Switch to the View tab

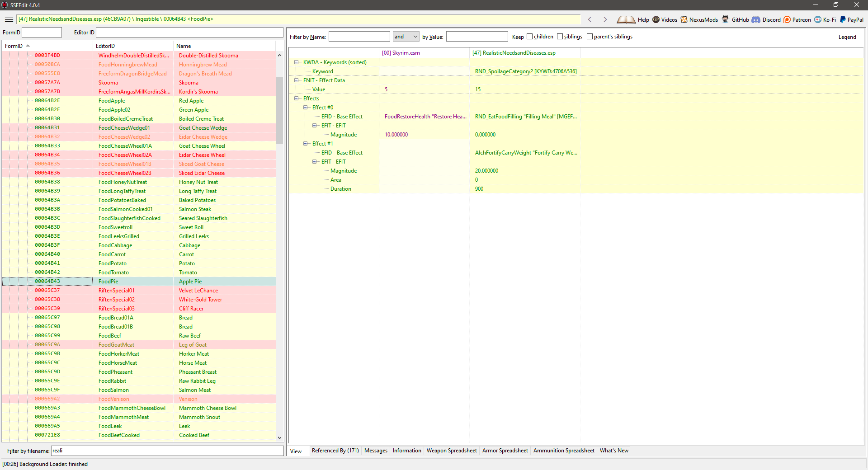coord(296,451)
